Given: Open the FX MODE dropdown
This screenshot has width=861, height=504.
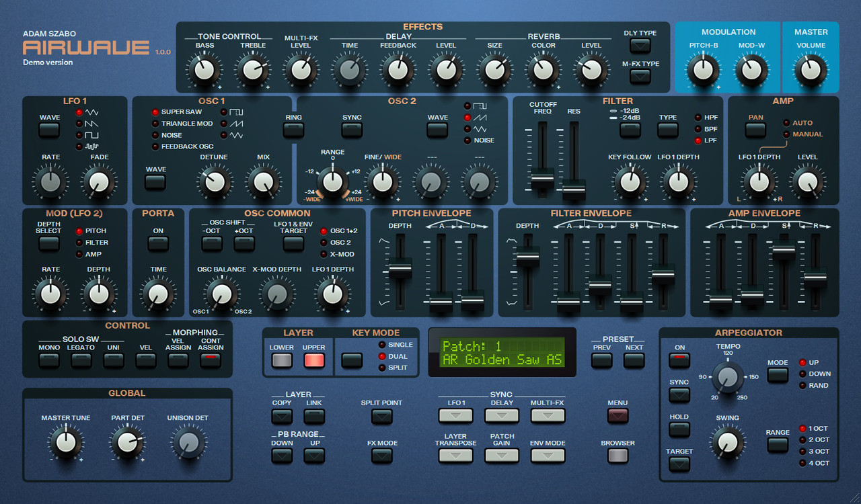Looking at the screenshot, I should 382,456.
